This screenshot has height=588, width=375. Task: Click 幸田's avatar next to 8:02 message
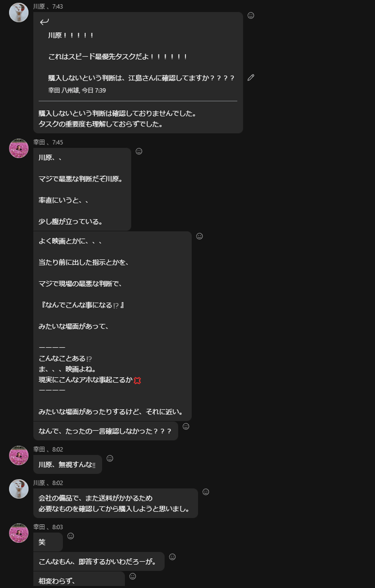[x=19, y=456]
